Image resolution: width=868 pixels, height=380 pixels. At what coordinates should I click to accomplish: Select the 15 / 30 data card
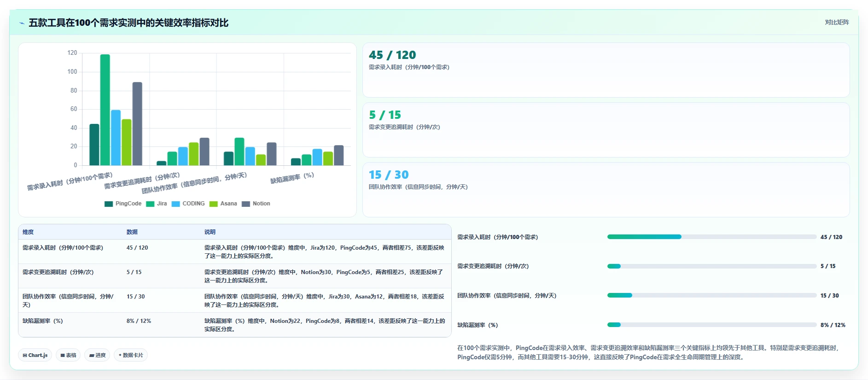(x=606, y=190)
